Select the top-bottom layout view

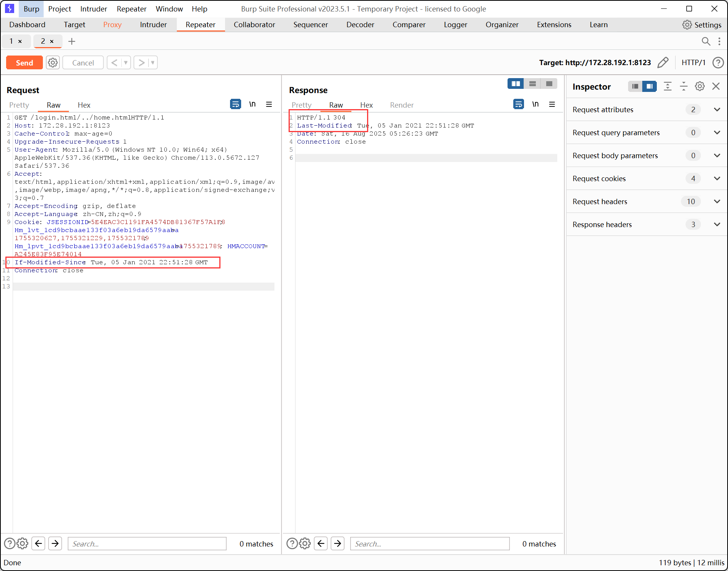click(x=532, y=83)
